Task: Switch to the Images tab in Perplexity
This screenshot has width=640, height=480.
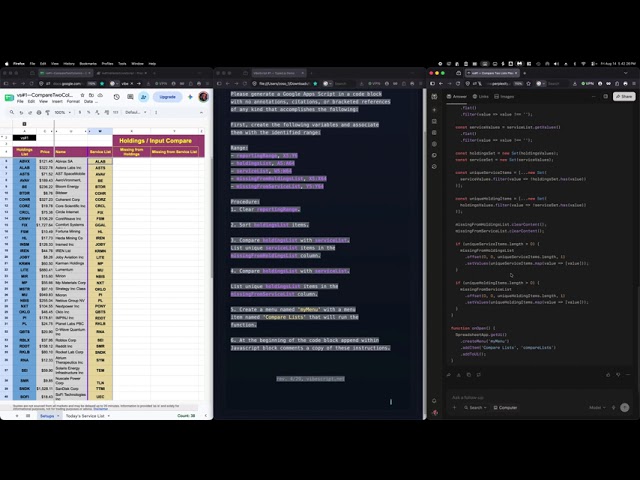Action: click(x=504, y=97)
